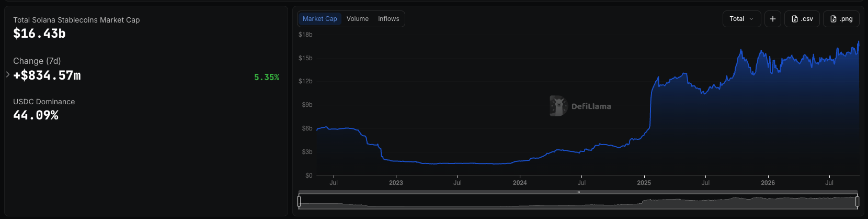Click the $15b y-axis label

pos(305,58)
